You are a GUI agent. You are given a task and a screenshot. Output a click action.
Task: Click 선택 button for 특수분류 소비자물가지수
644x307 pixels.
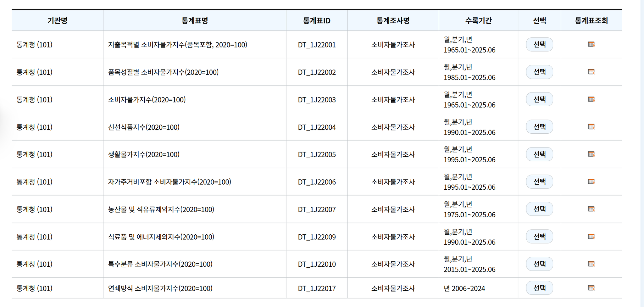click(x=540, y=264)
